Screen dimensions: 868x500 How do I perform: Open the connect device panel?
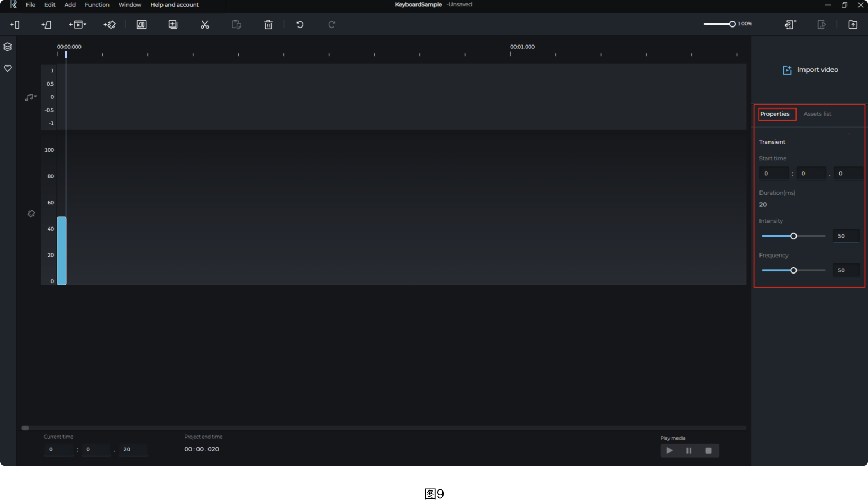pos(790,24)
